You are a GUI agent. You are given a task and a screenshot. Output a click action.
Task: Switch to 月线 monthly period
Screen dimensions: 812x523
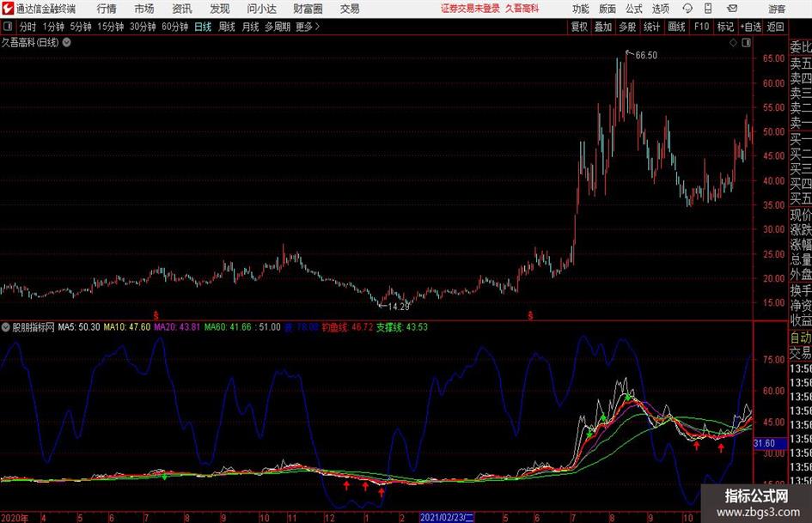click(250, 27)
